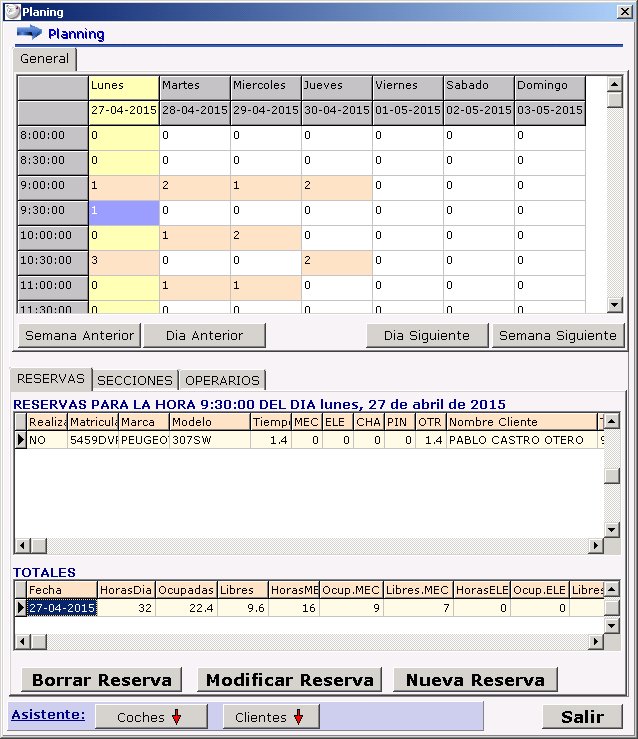
Task: Switch to the RESERVAS tab
Action: click(x=51, y=379)
